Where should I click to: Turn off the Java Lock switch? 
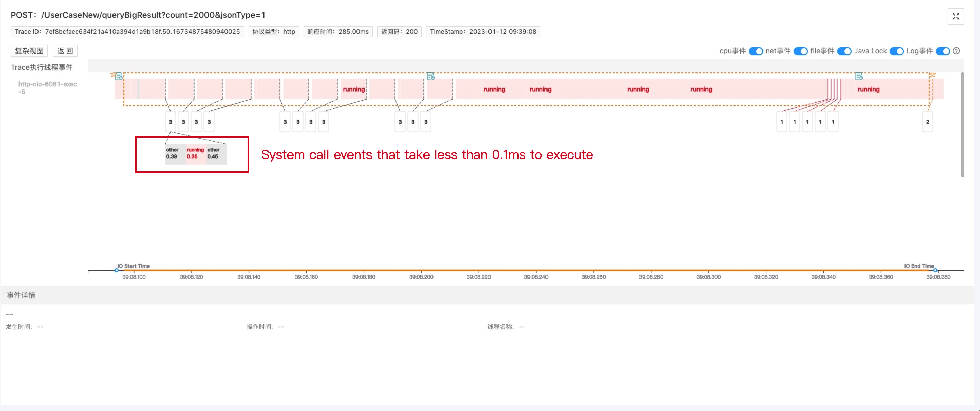896,51
